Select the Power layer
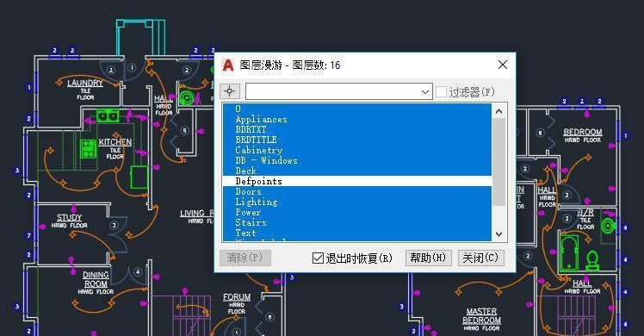This screenshot has width=644, height=336. click(357, 212)
